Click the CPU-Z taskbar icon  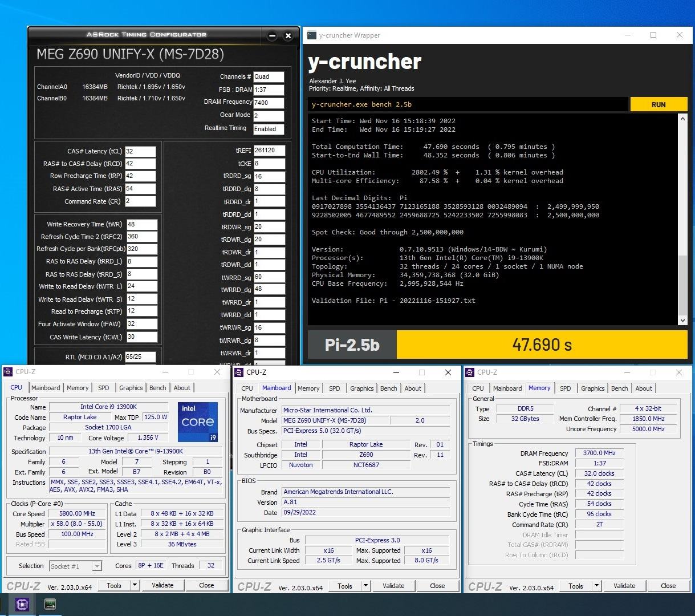(x=22, y=604)
